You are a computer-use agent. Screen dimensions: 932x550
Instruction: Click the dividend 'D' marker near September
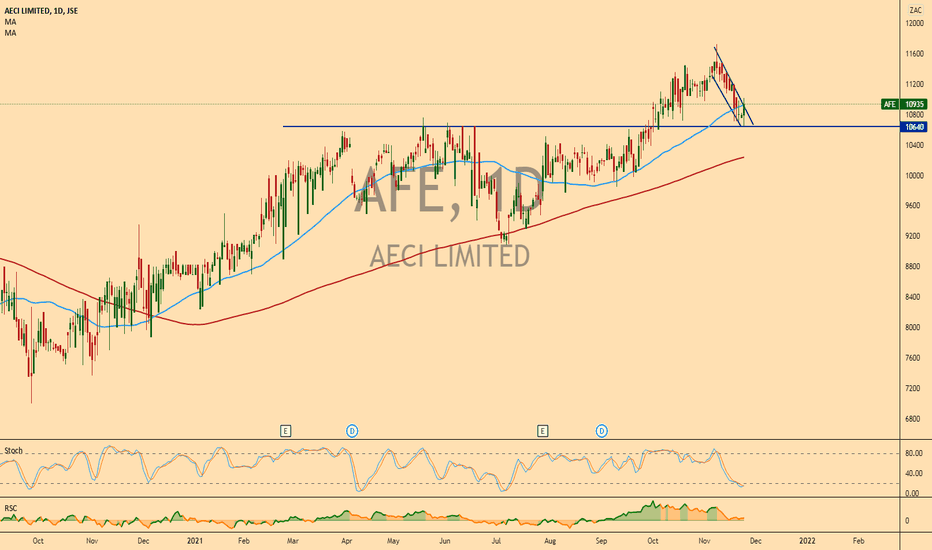coord(602,430)
